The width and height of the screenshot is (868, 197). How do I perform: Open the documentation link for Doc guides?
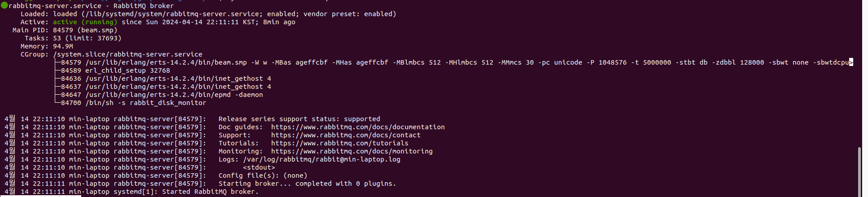point(358,127)
